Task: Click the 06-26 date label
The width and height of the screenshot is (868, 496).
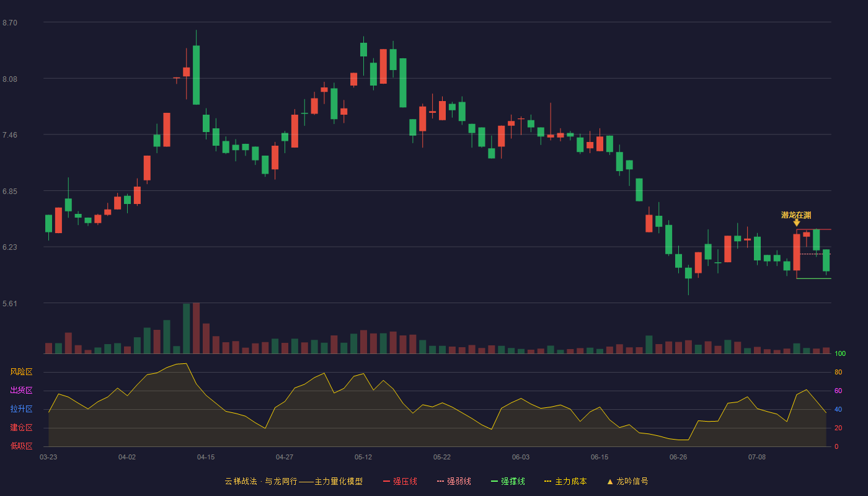Action: click(x=678, y=457)
